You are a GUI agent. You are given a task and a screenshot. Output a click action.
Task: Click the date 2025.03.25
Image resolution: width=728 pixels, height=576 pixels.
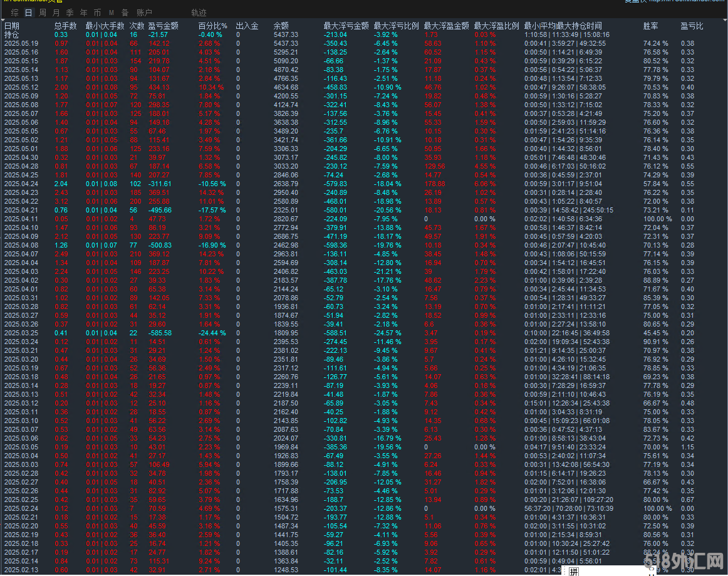click(x=21, y=333)
